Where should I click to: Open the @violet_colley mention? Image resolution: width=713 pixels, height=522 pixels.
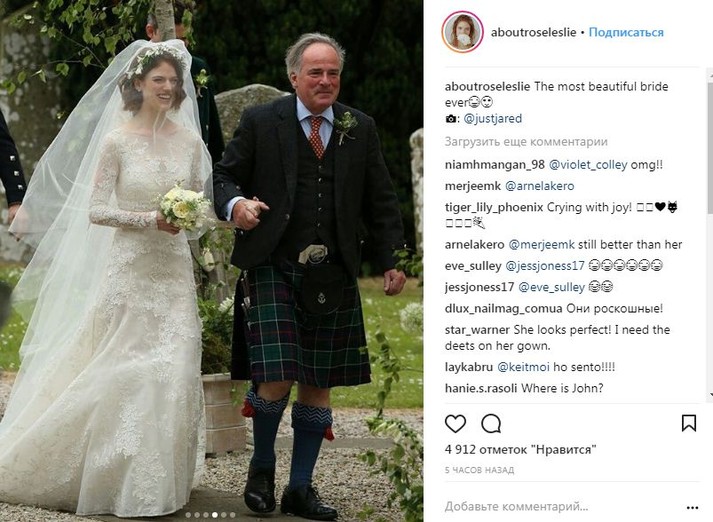[588, 165]
